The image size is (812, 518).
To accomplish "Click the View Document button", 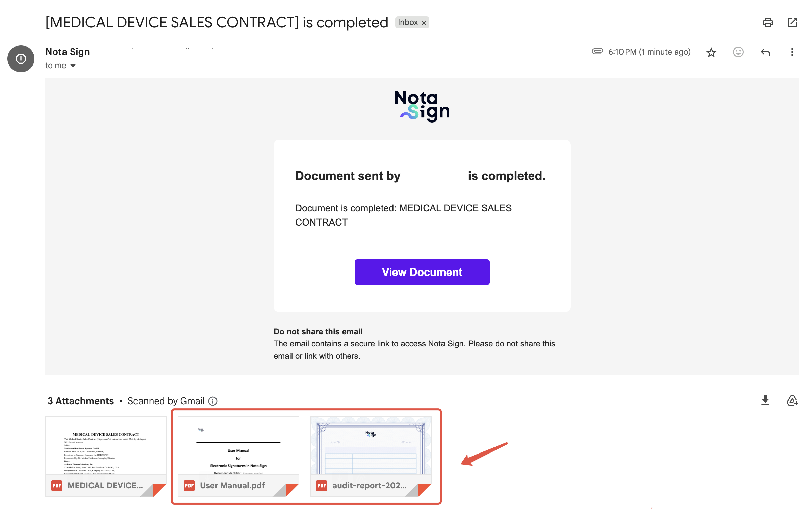I will click(x=422, y=272).
